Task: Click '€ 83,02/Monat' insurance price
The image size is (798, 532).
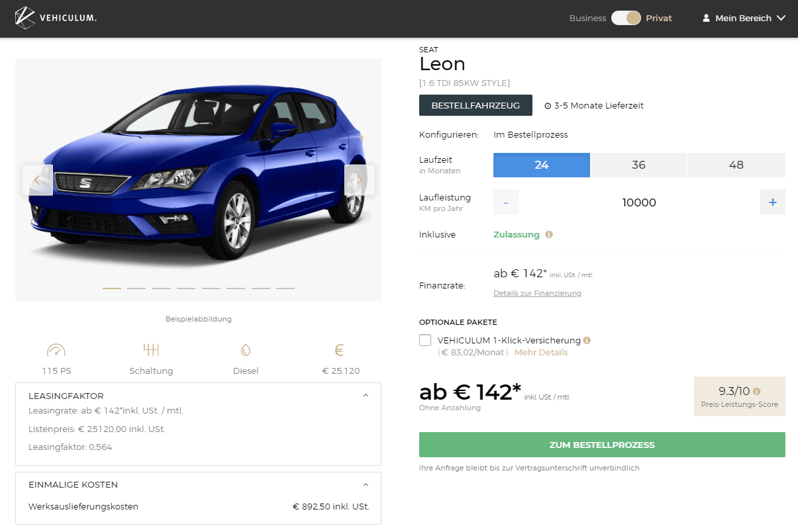Action: [x=473, y=353]
